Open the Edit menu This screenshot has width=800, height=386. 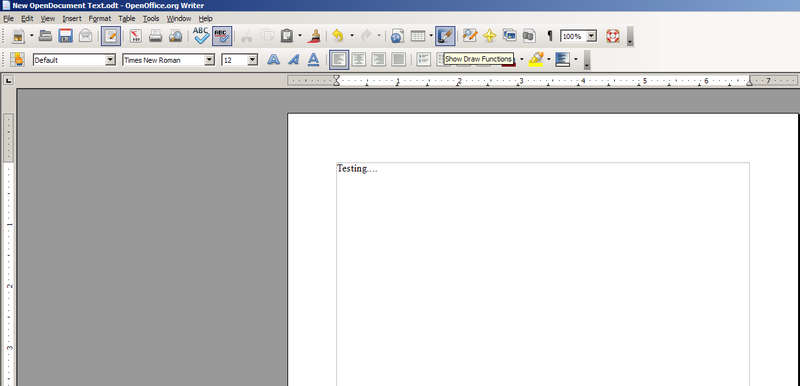[x=27, y=18]
